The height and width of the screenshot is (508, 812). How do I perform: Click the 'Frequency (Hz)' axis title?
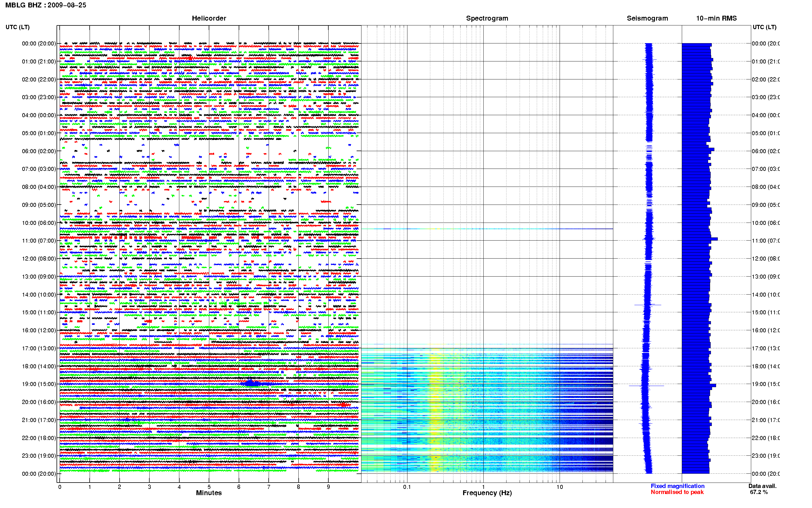click(487, 493)
